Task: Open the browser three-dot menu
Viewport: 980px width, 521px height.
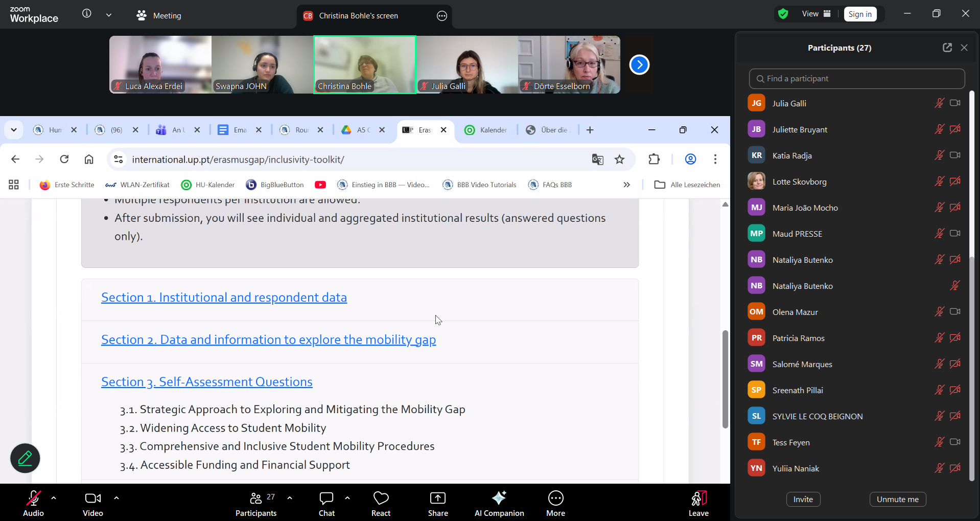Action: pyautogui.click(x=715, y=159)
